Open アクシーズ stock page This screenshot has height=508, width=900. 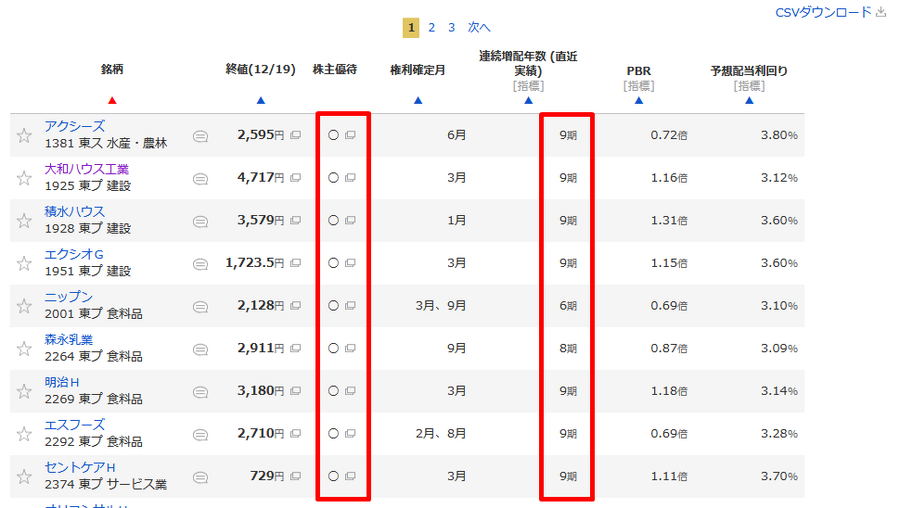click(x=75, y=126)
